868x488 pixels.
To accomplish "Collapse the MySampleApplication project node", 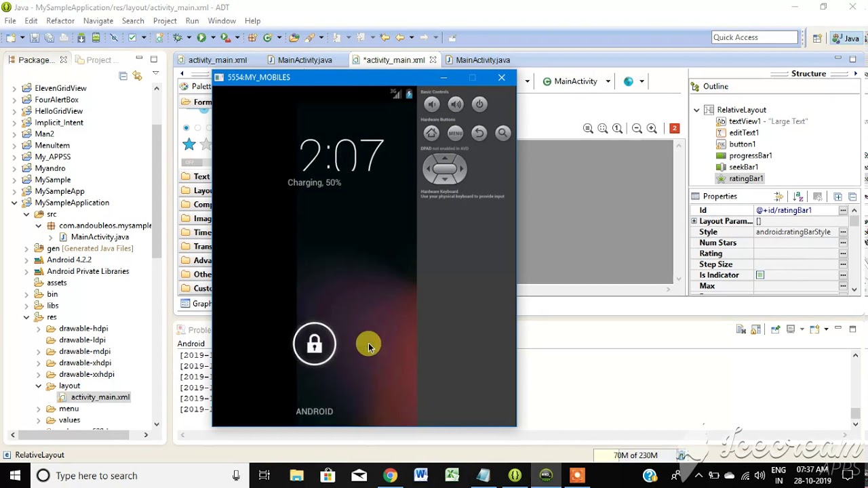I will pos(14,203).
